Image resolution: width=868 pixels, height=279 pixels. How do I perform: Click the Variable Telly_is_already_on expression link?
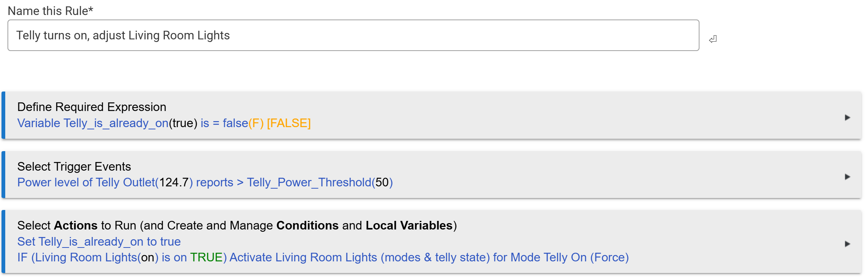(x=93, y=123)
